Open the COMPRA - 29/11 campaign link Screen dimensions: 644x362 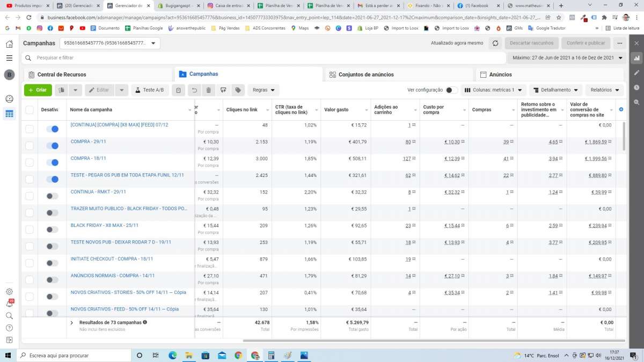pos(88,142)
